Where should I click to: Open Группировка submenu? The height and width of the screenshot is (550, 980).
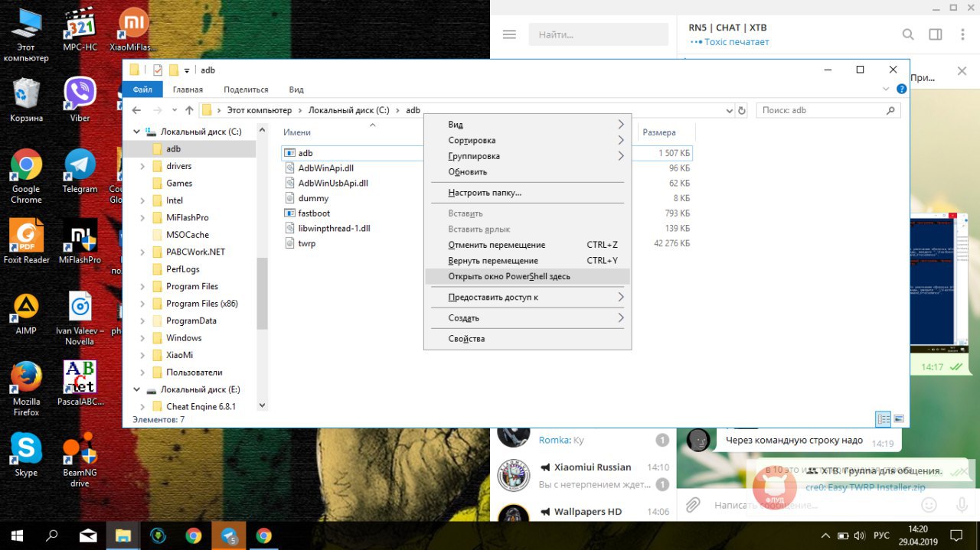point(527,156)
